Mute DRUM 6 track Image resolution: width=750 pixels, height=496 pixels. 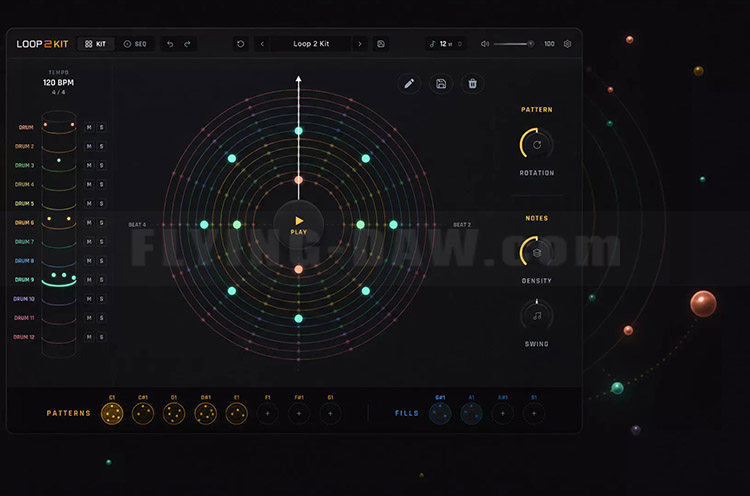click(89, 223)
